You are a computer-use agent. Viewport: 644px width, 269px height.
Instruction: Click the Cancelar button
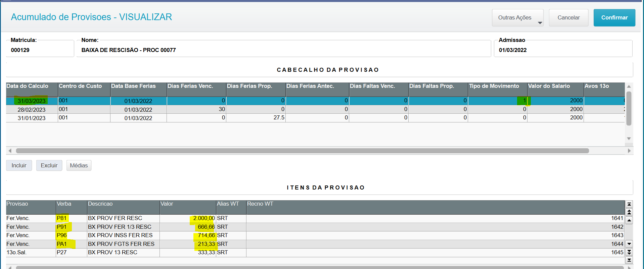(x=568, y=17)
